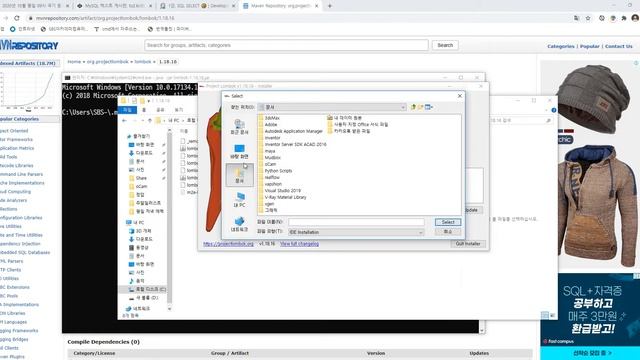This screenshot has height=360, width=640.
Task: Open Explorer 파일 ribbon tab
Action: [x=127, y=110]
